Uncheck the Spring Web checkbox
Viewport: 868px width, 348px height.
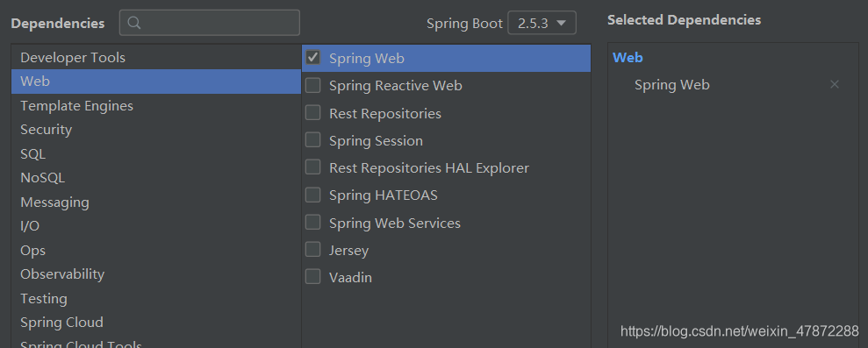[312, 58]
